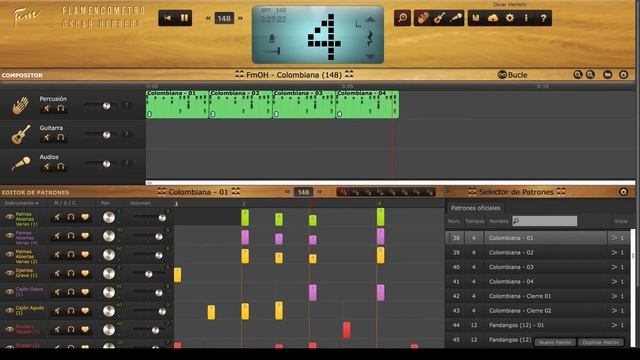Mute the Djembe Grave instrument
Image resolution: width=640 pixels, height=360 pixels.
tap(57, 273)
